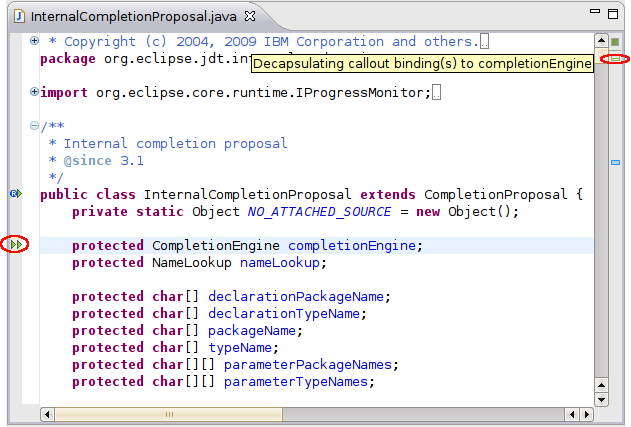The height and width of the screenshot is (427, 631).
Task: Expand the folded copyright comment
Action: coord(35,41)
